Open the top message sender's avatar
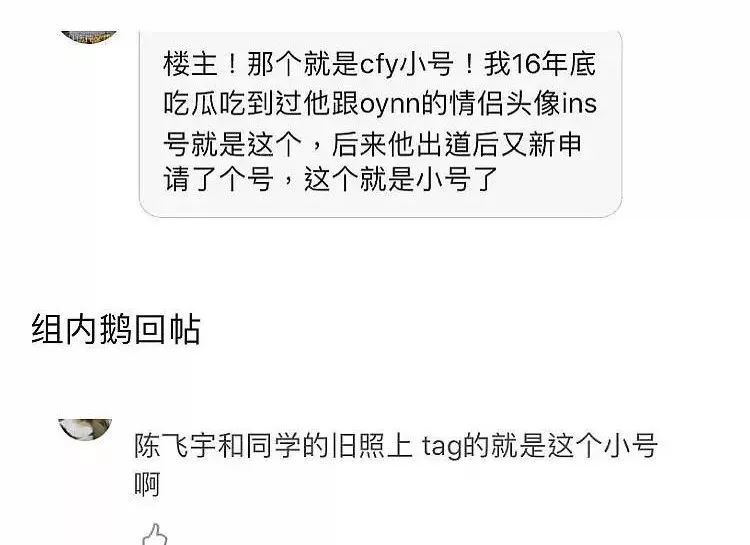The height and width of the screenshot is (545, 750). click(x=88, y=37)
